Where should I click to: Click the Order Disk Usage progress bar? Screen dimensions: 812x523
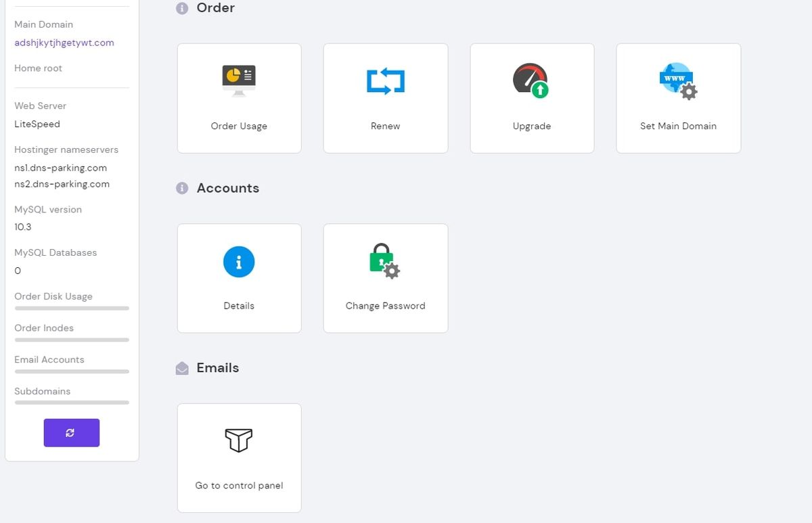click(71, 309)
